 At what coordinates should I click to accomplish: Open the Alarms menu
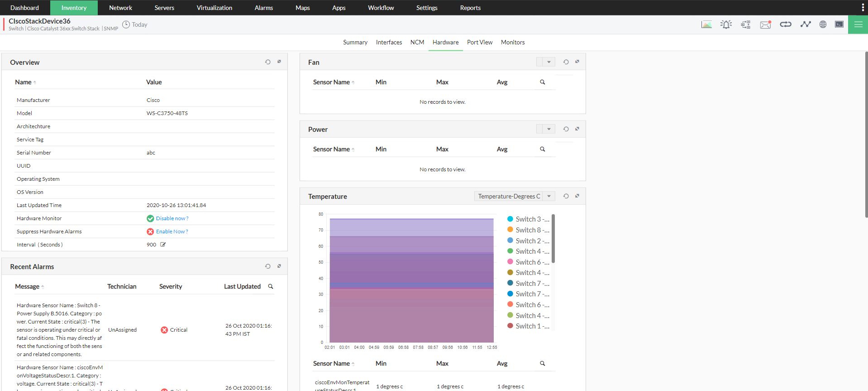pyautogui.click(x=263, y=8)
